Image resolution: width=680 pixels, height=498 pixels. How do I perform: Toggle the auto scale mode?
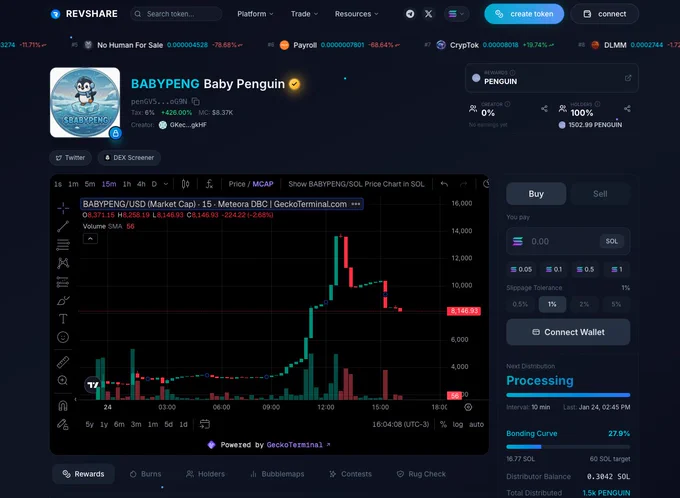click(x=476, y=424)
